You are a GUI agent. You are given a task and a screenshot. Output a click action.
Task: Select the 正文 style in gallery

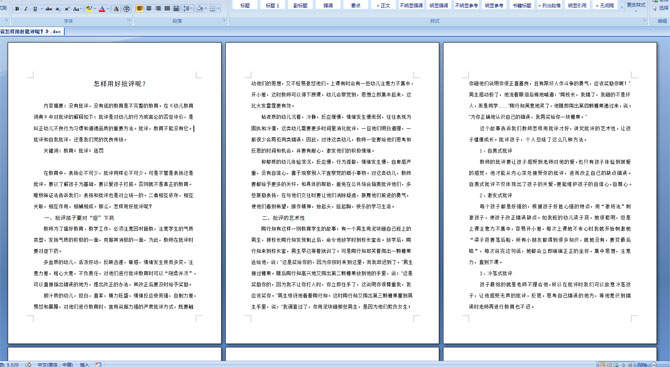383,6
